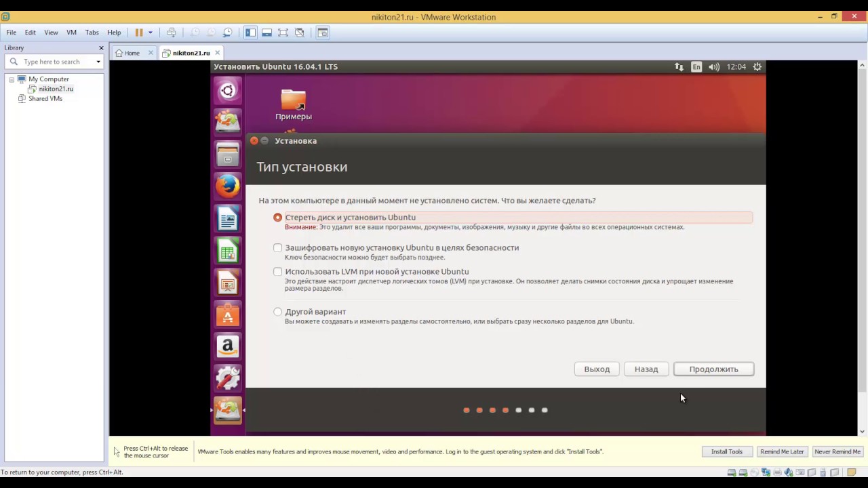Viewport: 868px width, 488px height.
Task: Open the File menu
Action: pos(12,33)
